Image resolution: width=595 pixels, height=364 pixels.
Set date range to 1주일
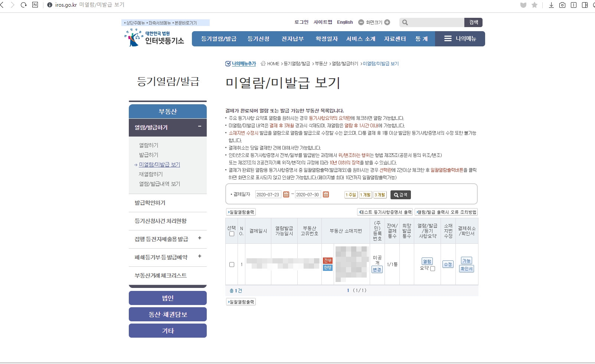pos(351,195)
